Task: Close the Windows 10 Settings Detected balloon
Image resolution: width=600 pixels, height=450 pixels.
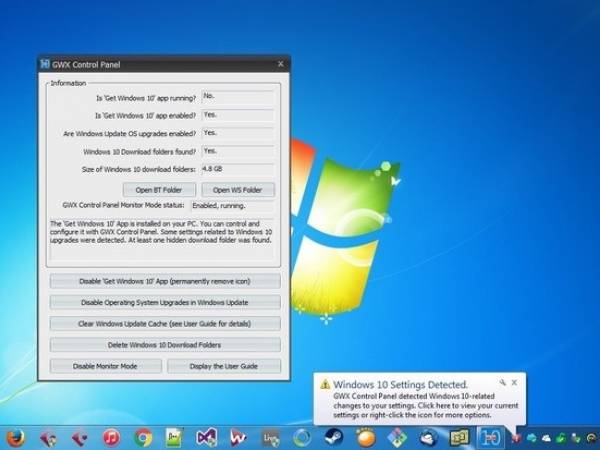Action: pos(514,382)
